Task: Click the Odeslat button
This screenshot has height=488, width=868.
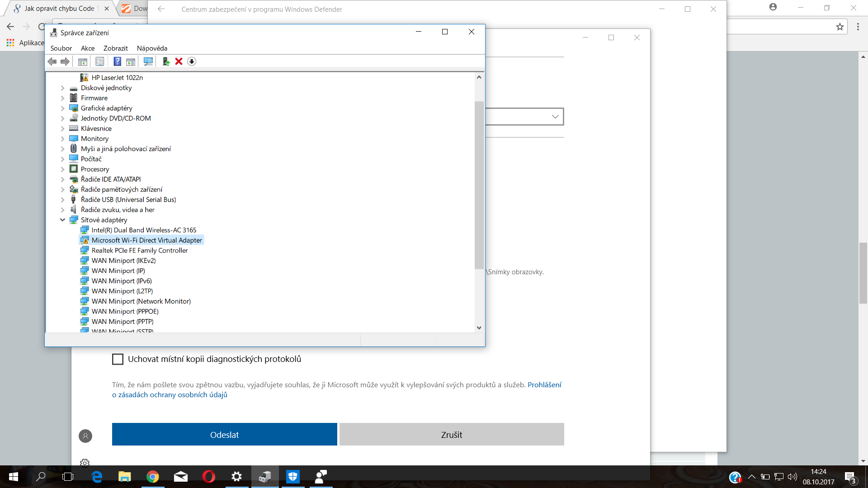Action: click(224, 435)
